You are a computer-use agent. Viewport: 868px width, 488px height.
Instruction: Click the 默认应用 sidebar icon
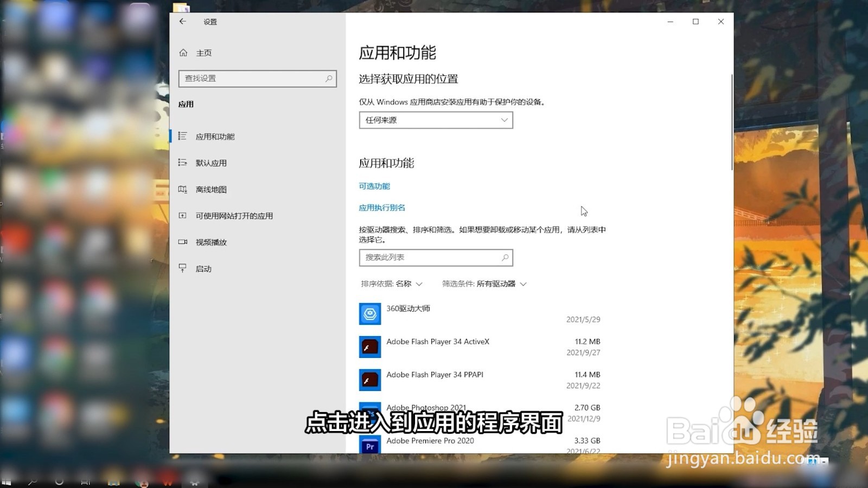coord(182,163)
